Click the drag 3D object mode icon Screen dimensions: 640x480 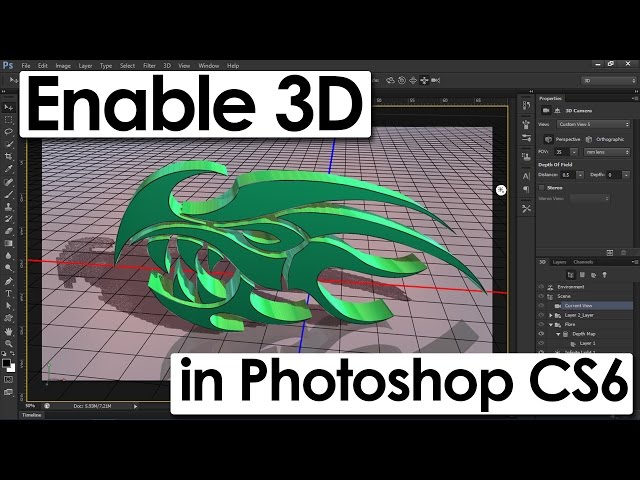[413, 80]
